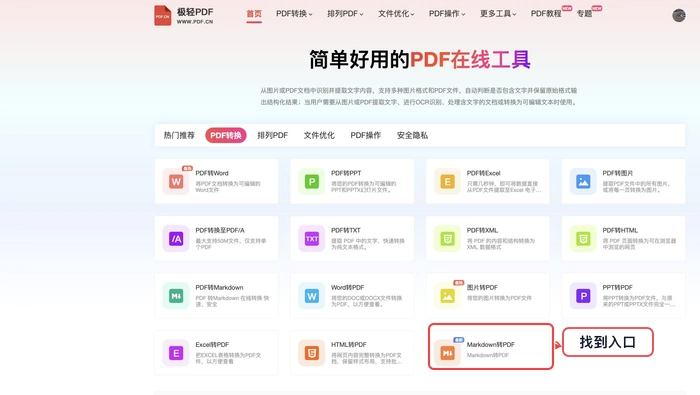Open the PDF转XML tool title
Image resolution: width=700 pixels, height=395 pixels.
click(x=482, y=230)
